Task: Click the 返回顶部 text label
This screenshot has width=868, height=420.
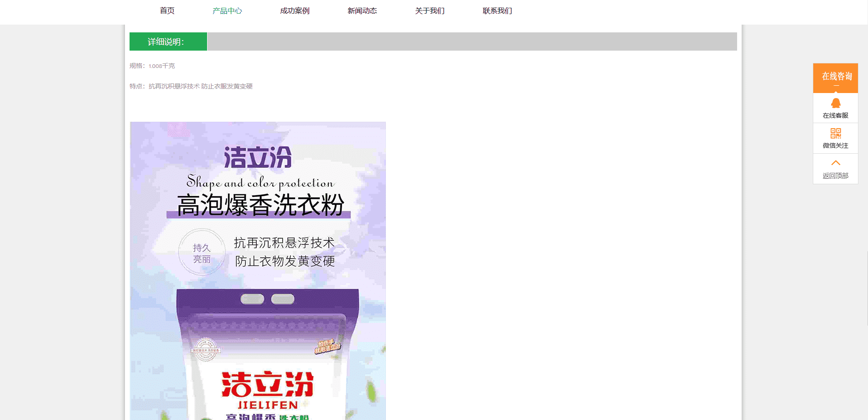Action: [835, 176]
